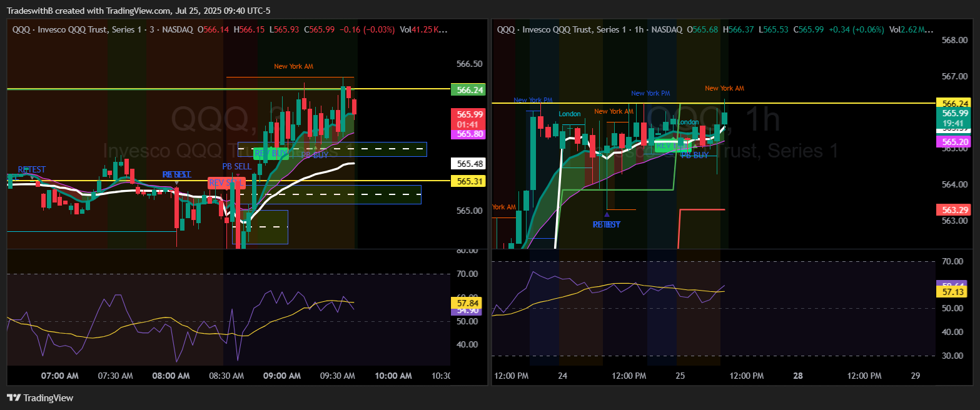Click 566.50 on the 3-minute price axis
Image resolution: width=980 pixels, height=410 pixels.
click(470, 64)
